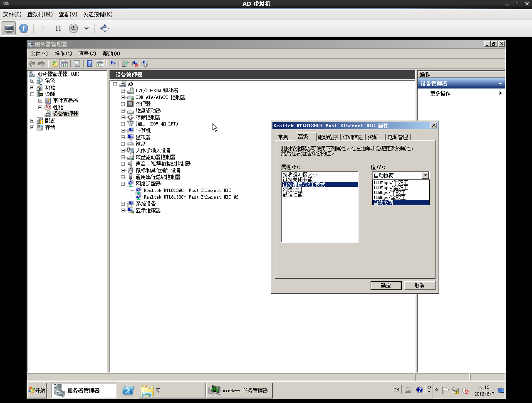Click the fullscreen move icon in VM toolbar
The image size is (532, 403).
(x=105, y=28)
